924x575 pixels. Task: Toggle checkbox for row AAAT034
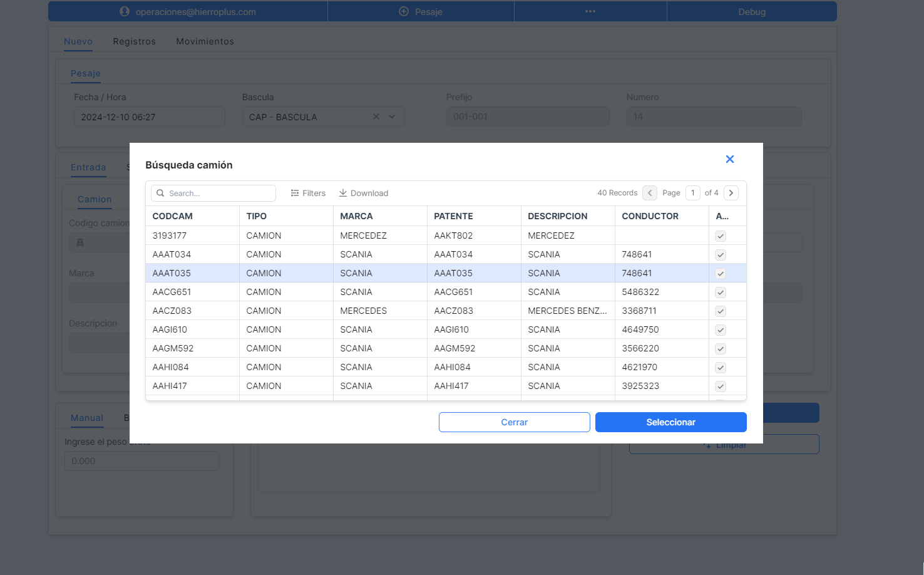[721, 255]
